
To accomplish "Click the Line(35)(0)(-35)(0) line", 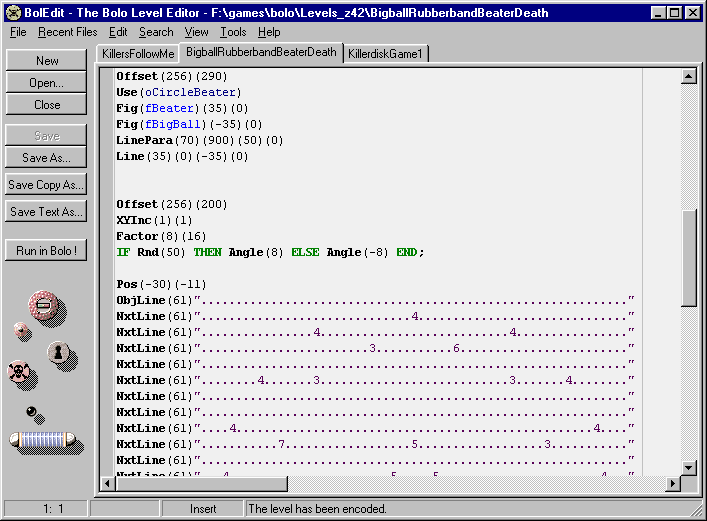I will (x=182, y=157).
